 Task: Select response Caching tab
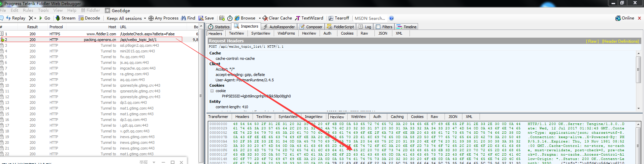coord(397,117)
